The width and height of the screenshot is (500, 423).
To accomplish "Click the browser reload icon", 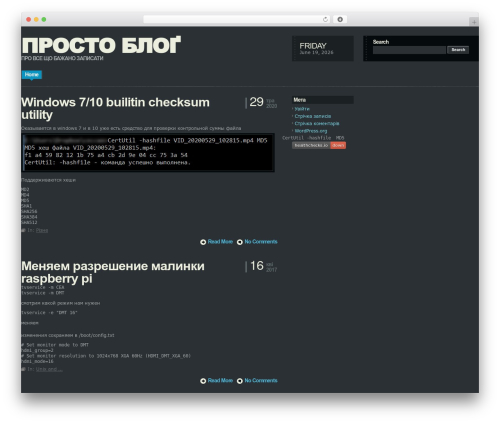I will tap(325, 19).
